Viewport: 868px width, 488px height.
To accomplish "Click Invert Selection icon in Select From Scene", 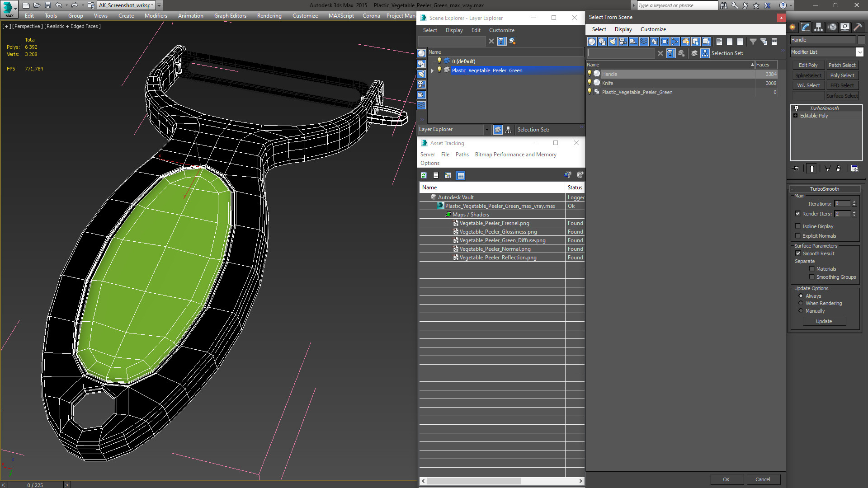I will (740, 42).
